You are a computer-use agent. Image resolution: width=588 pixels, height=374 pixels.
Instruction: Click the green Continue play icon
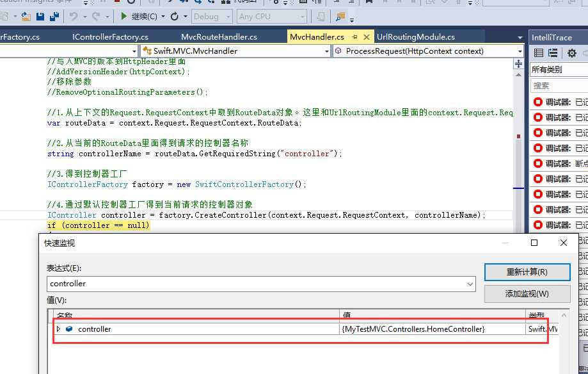pos(123,16)
